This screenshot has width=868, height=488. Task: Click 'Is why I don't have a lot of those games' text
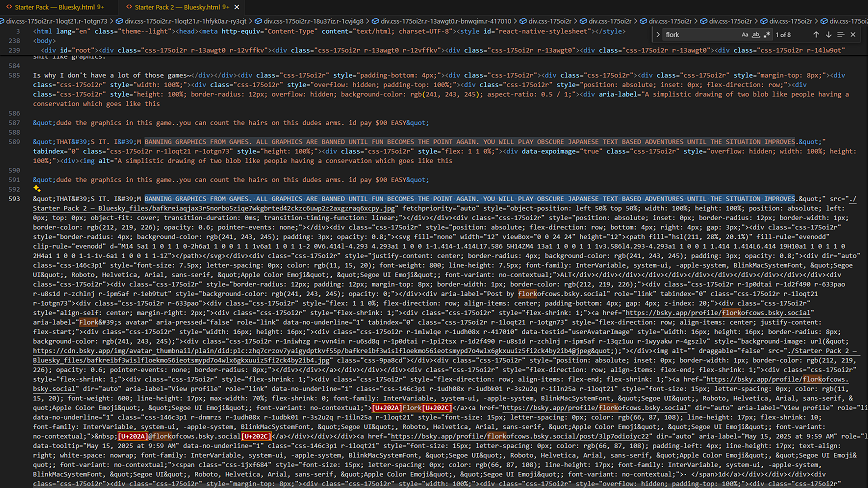tap(110, 75)
